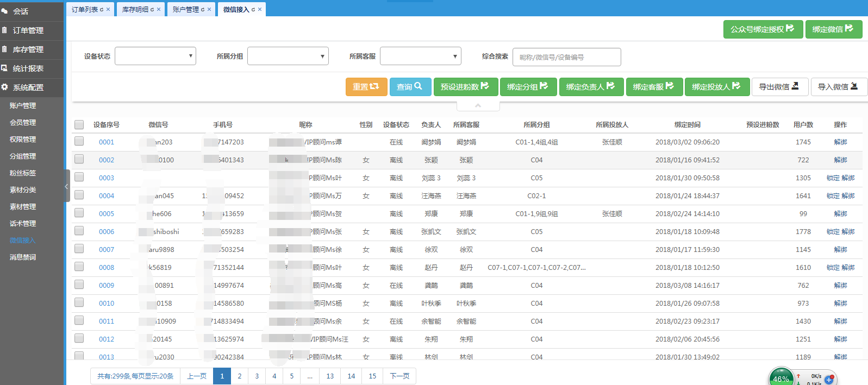Click 解绑 for device 0009
This screenshot has height=385, width=868.
click(x=840, y=286)
